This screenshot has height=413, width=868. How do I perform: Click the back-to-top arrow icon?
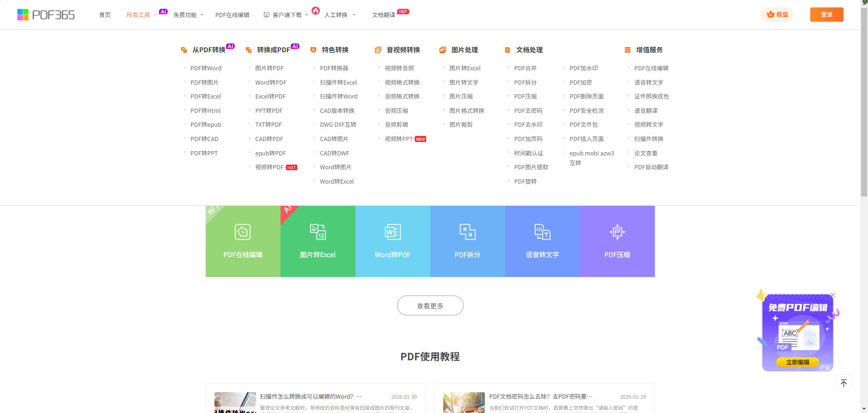pyautogui.click(x=843, y=383)
